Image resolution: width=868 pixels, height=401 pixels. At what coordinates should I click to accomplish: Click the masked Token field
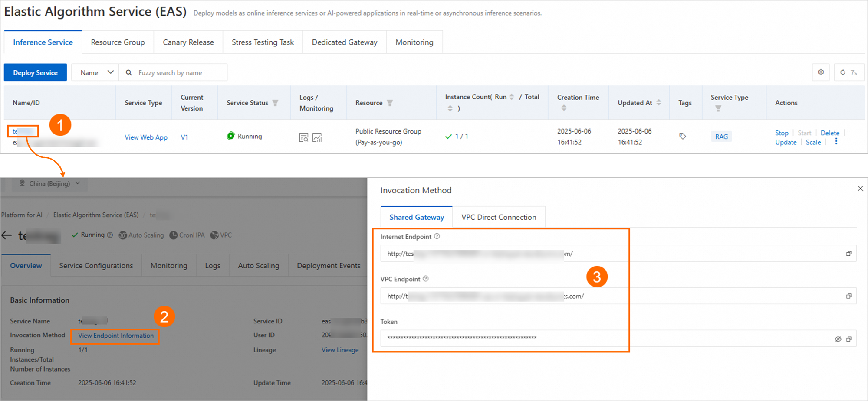pos(618,339)
